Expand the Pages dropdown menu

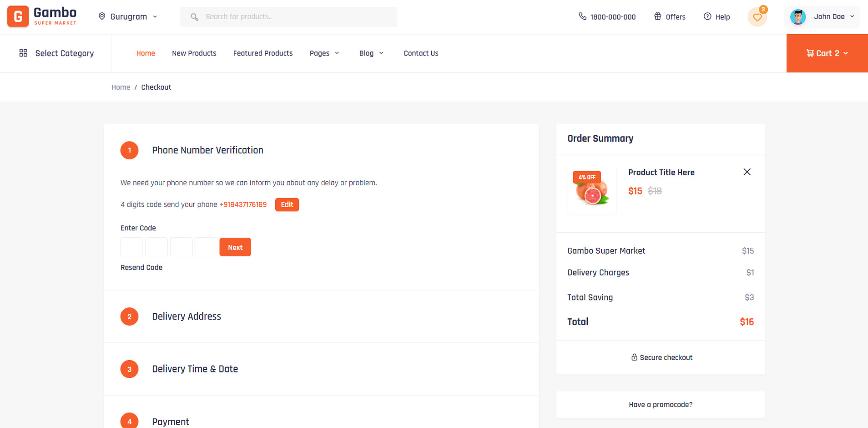324,53
